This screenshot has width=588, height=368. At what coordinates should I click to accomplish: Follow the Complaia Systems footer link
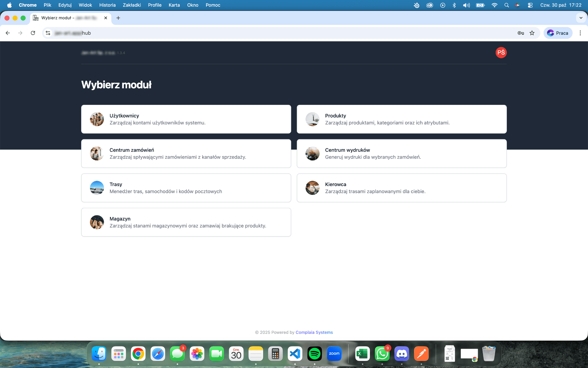click(x=314, y=332)
